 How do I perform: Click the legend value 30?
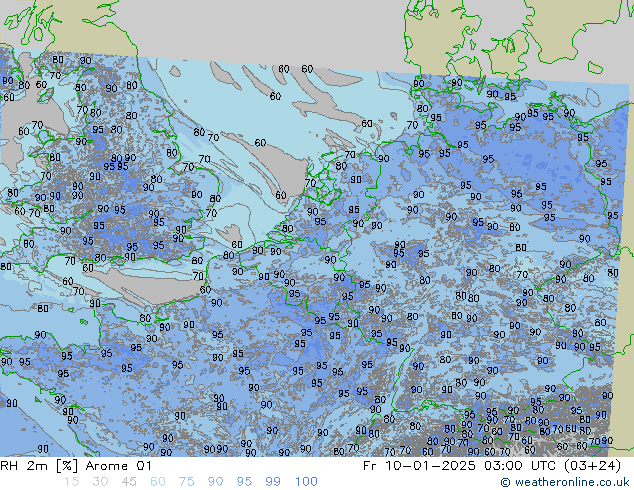click(x=100, y=482)
